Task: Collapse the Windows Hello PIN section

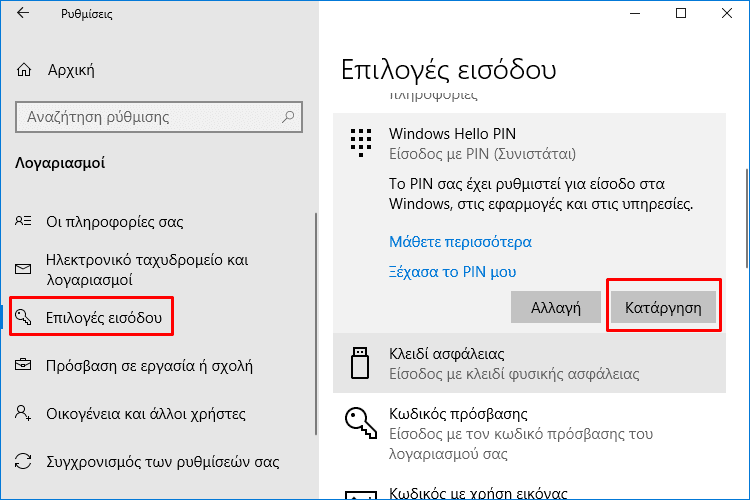Action: (x=529, y=144)
